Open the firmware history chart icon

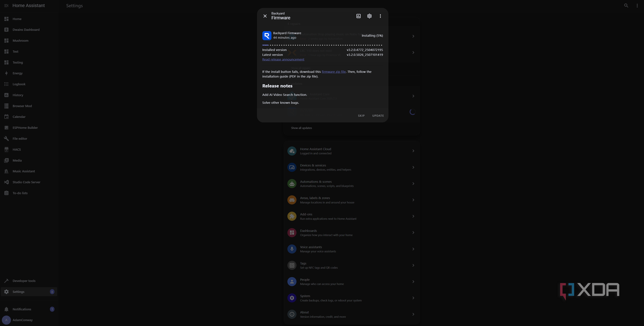coord(358,16)
